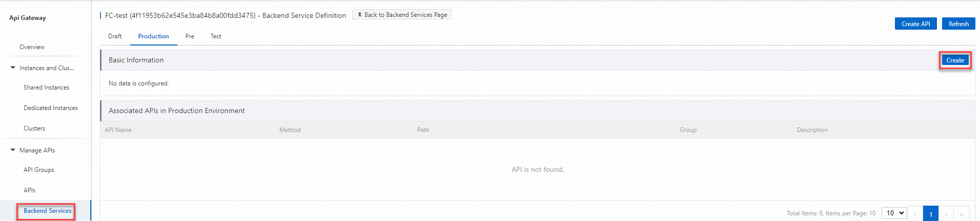Image resolution: width=980 pixels, height=221 pixels.
Task: Select page 1 in pagination
Action: click(931, 214)
